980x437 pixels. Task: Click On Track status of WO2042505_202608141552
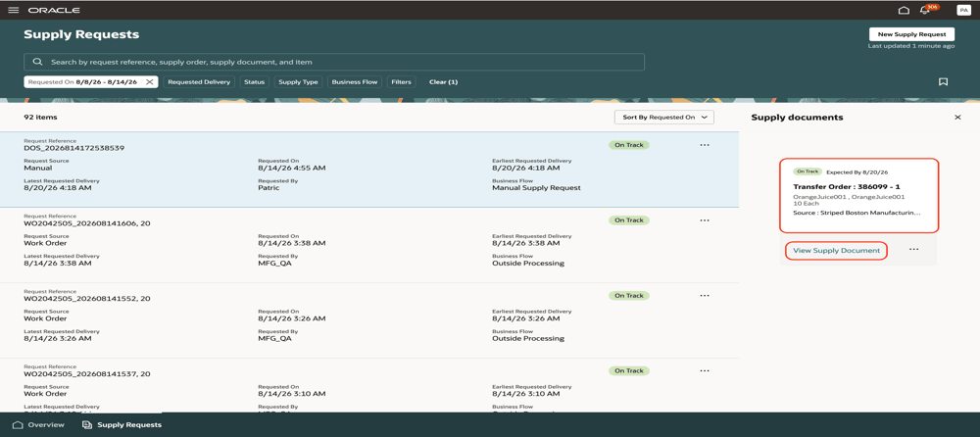[x=629, y=295]
